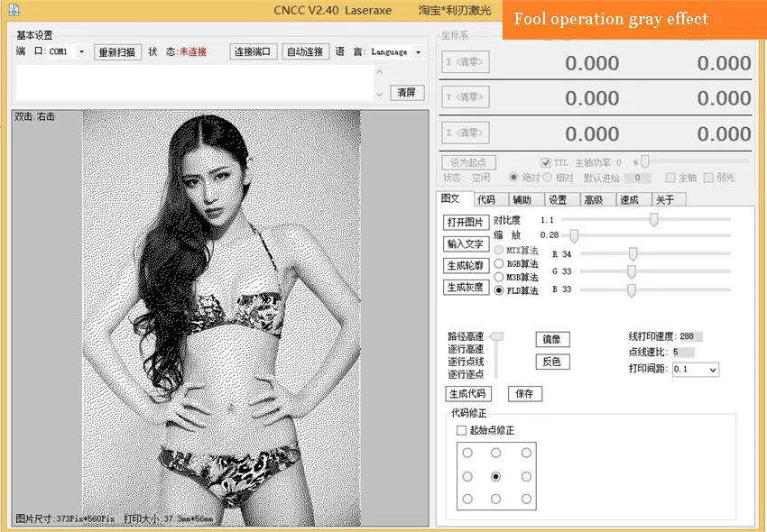The height and width of the screenshot is (532, 767).
Task: Click the 反色 invert color button
Action: pyautogui.click(x=553, y=362)
